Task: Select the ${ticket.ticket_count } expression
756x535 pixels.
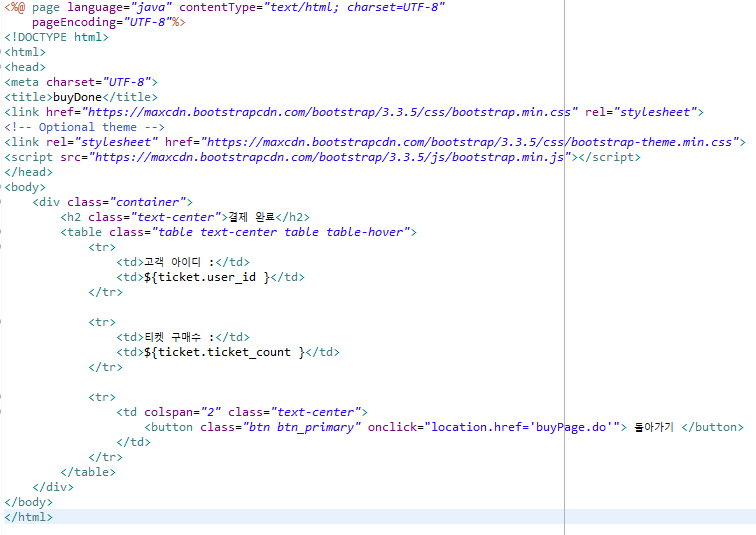Action: [x=224, y=352]
